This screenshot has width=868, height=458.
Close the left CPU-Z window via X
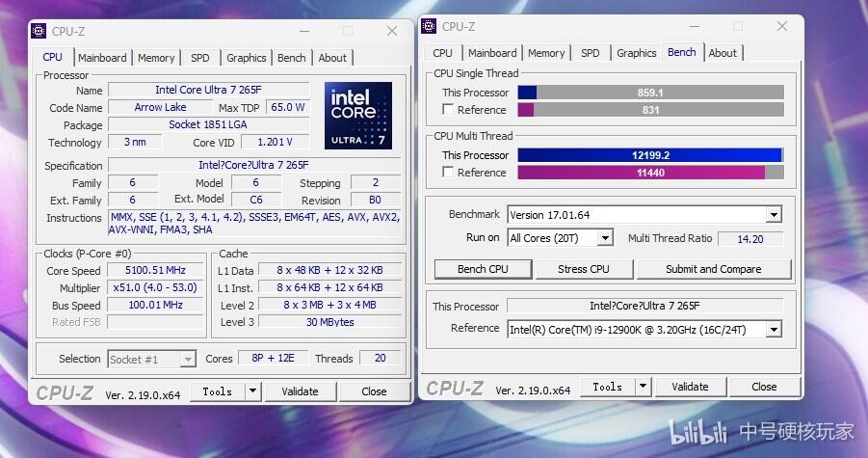point(392,31)
